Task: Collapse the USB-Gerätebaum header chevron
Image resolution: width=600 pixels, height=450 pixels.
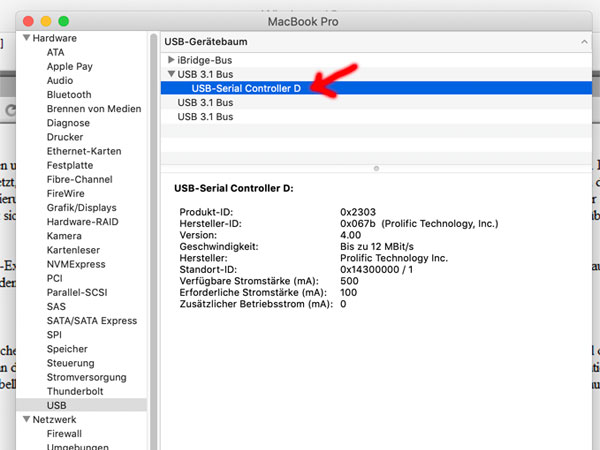Action: point(584,42)
